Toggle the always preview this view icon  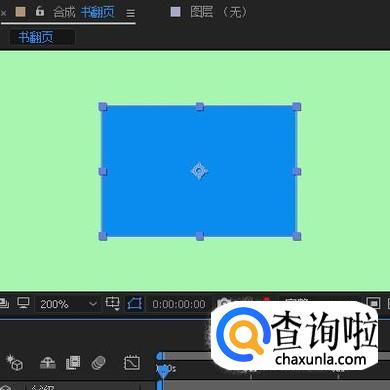tap(4, 303)
